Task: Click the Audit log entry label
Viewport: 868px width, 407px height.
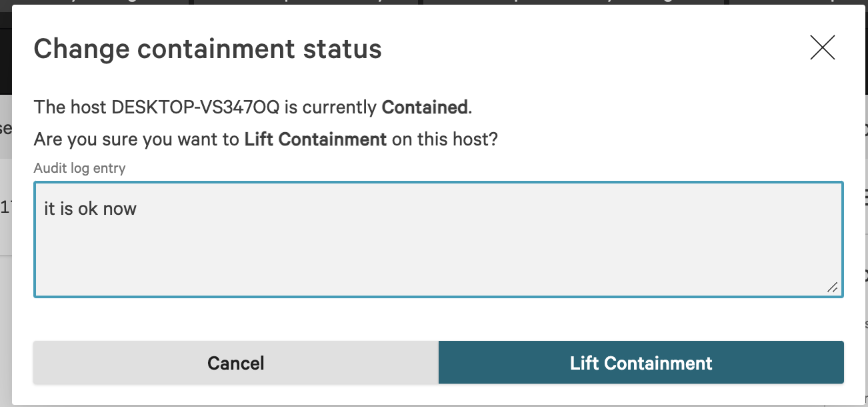Action: (79, 168)
